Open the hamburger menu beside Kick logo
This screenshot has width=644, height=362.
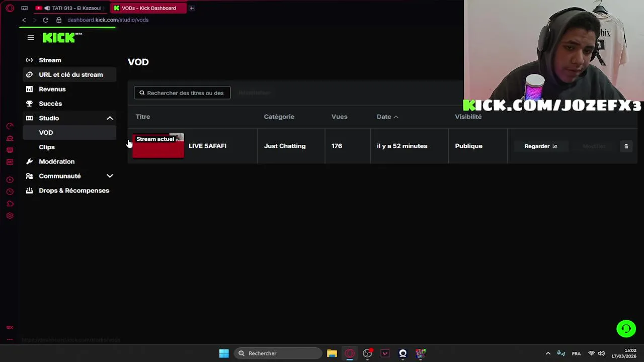tap(31, 38)
